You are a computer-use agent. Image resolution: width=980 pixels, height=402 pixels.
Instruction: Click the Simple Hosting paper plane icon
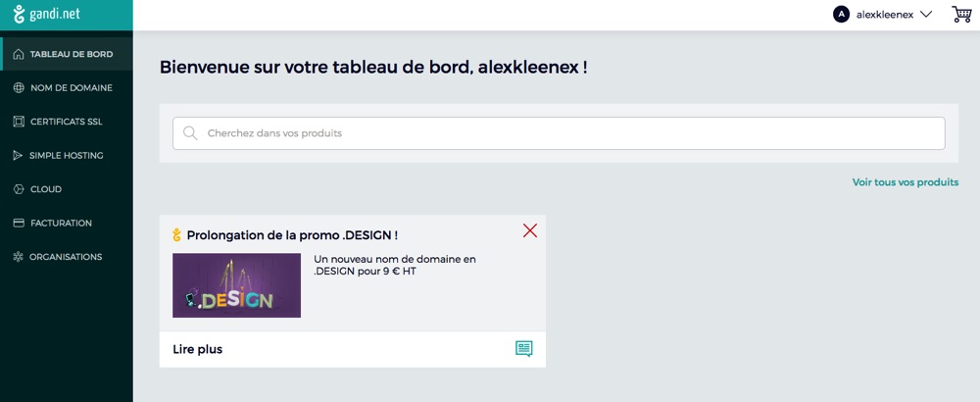(18, 156)
